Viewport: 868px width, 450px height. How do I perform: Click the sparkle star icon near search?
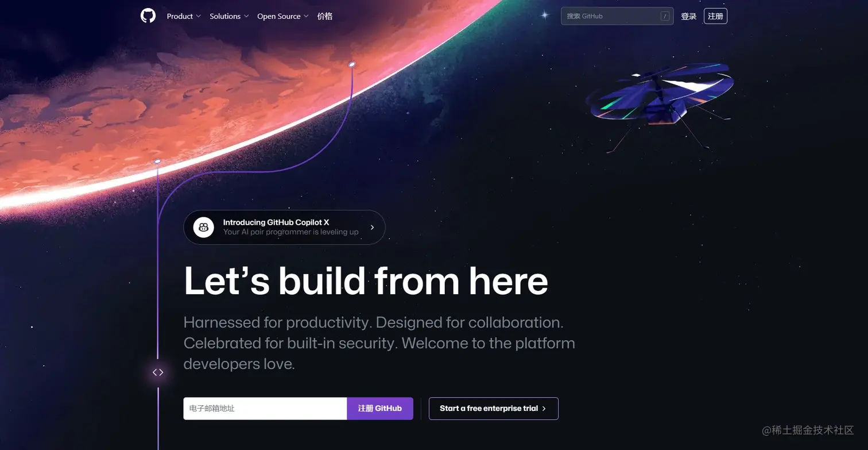point(545,16)
